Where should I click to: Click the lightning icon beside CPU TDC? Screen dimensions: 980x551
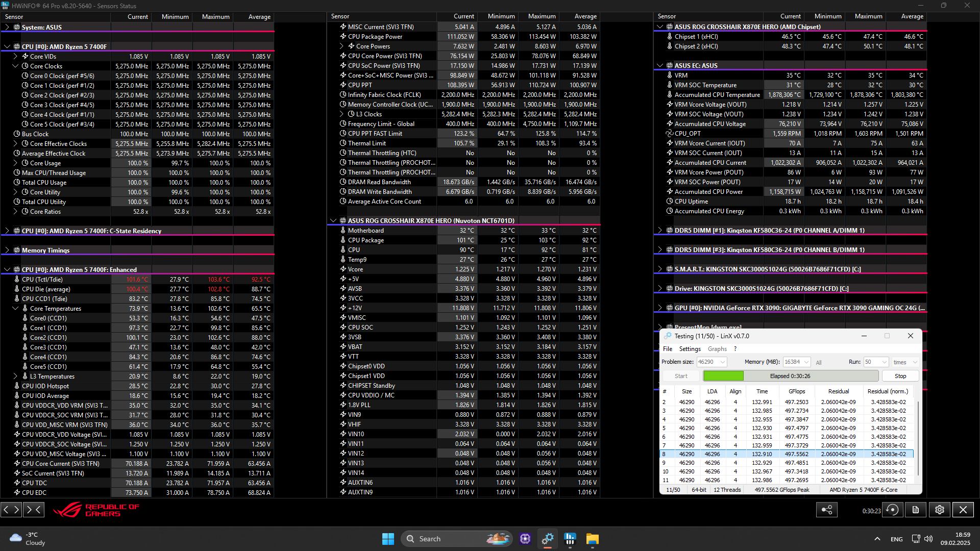click(17, 483)
